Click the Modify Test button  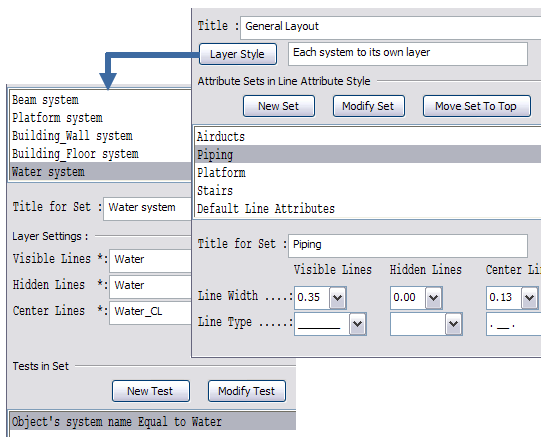click(247, 391)
